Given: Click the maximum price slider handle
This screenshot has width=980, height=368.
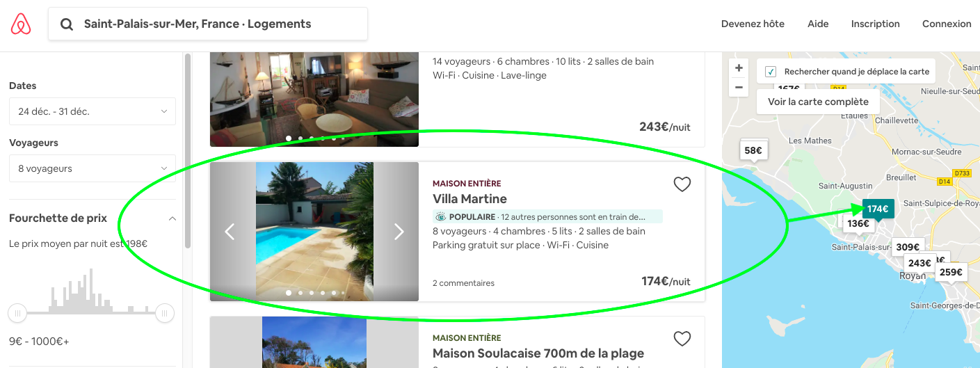Looking at the screenshot, I should [x=165, y=313].
